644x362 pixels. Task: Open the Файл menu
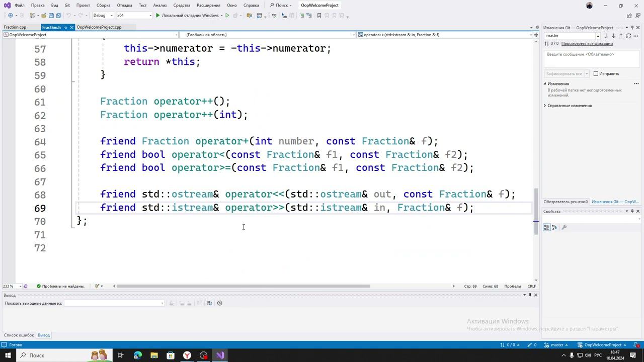20,6
